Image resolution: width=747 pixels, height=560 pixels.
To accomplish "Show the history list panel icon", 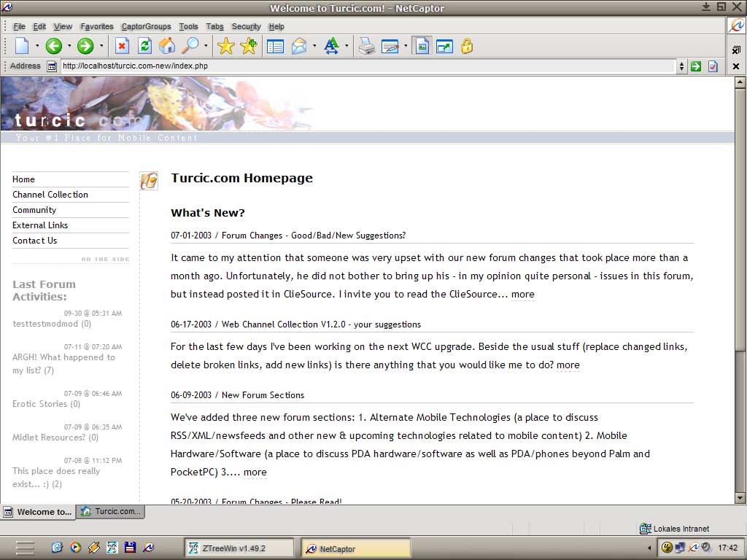I will 275,46.
